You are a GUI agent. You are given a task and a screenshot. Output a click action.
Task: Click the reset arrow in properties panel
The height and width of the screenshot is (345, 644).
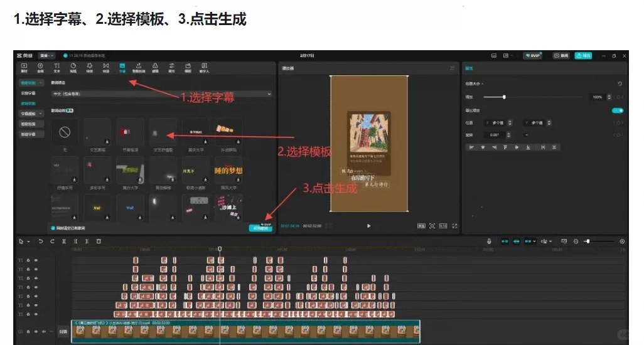620,83
